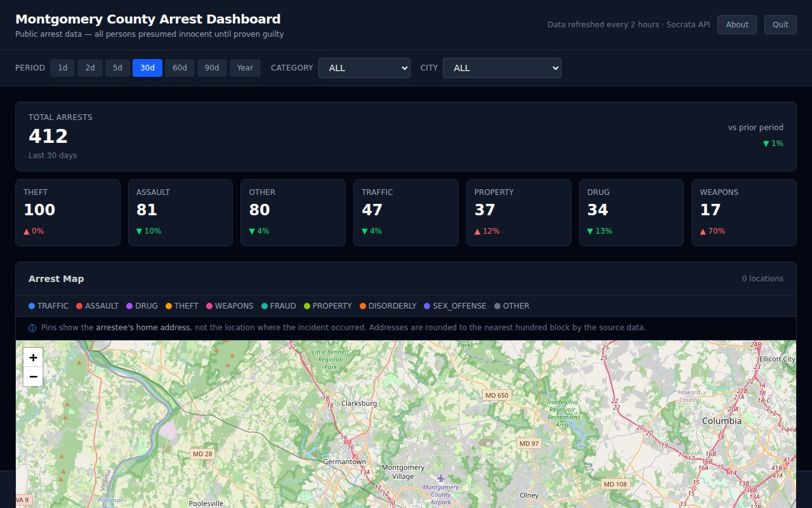Select the THEFT legend entry

[x=182, y=306]
